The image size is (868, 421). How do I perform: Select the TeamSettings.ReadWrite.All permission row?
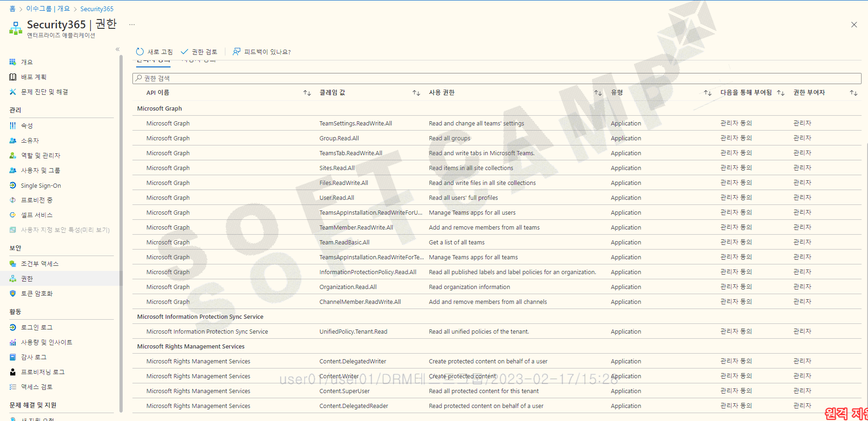pyautogui.click(x=497, y=123)
